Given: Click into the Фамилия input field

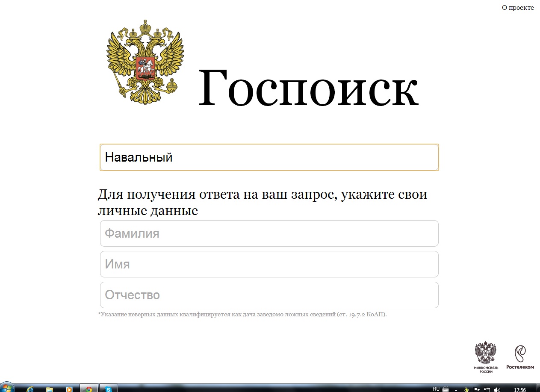Looking at the screenshot, I should 269,233.
